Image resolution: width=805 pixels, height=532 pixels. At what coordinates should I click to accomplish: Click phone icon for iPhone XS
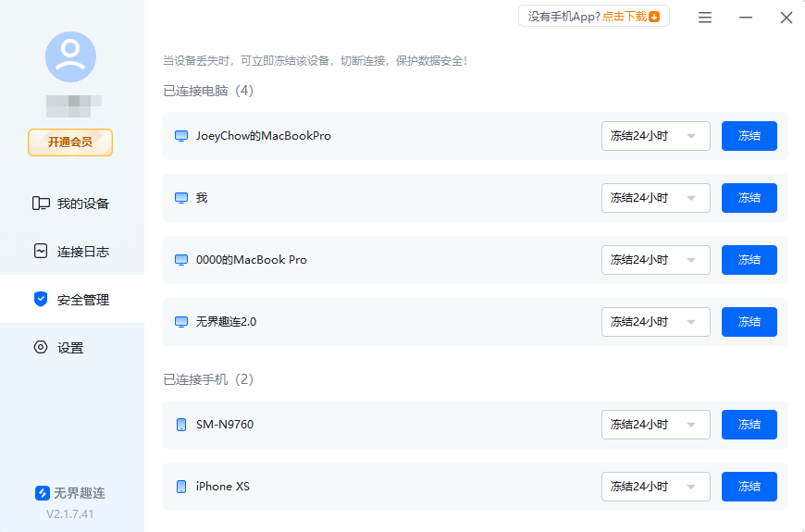click(181, 487)
